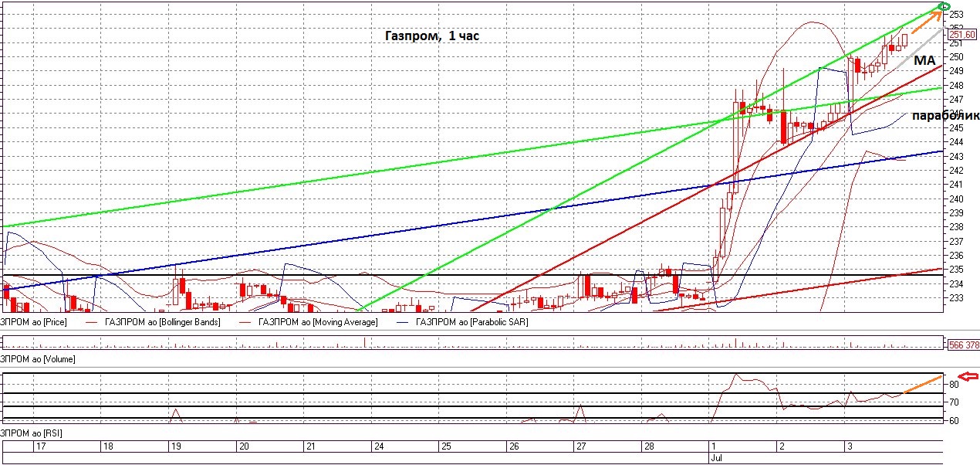This screenshot has height=465, width=980.
Task: Click the Jul month label
Action: pos(715,458)
